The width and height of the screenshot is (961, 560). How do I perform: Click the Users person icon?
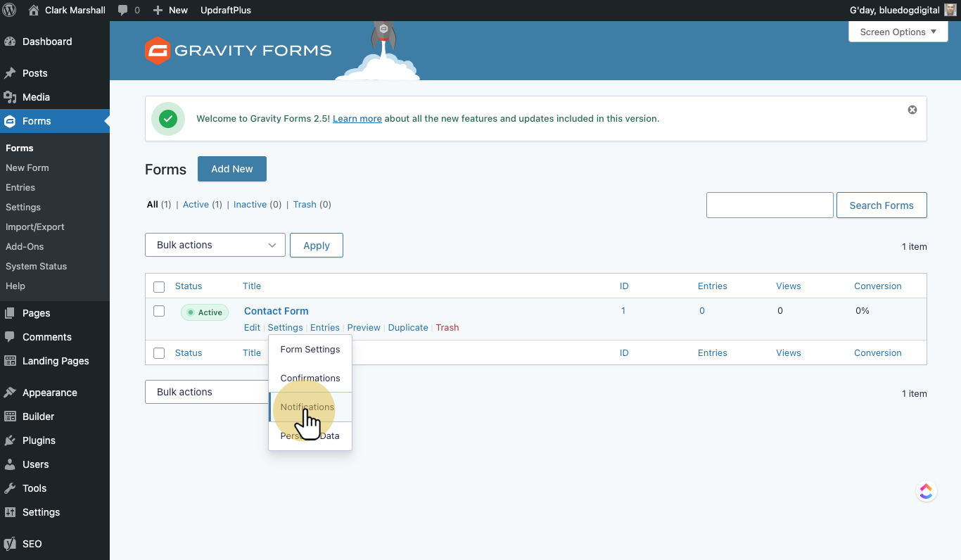point(10,464)
